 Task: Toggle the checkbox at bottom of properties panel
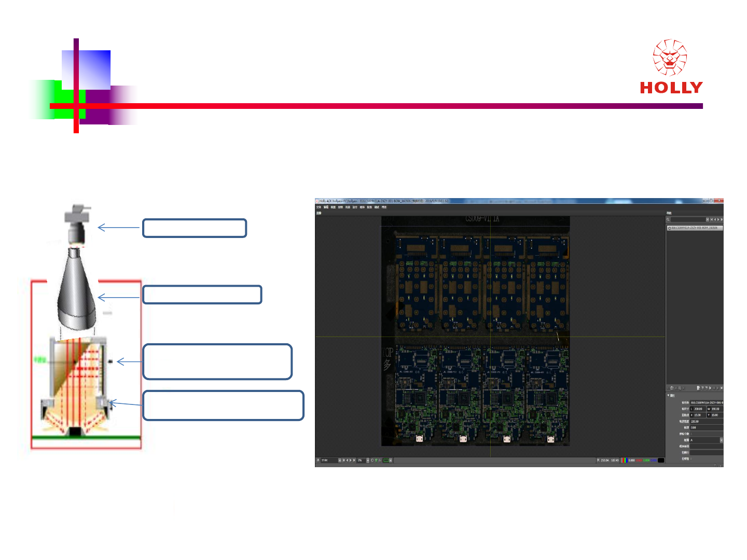pos(691,459)
